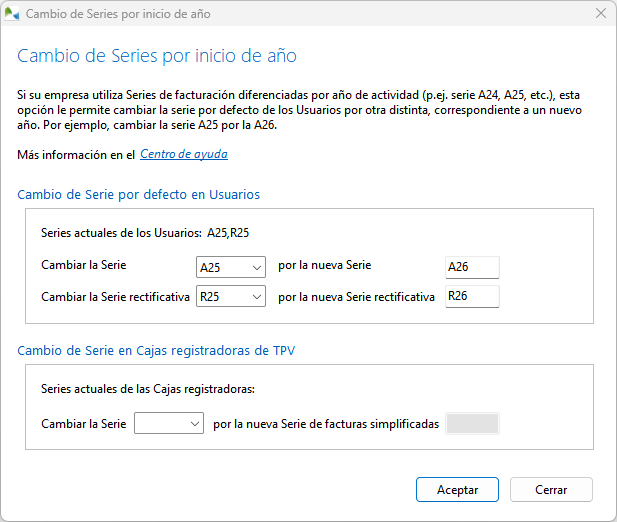
Task: Expand the empty Cajas registradoras series dropdown
Action: click(x=169, y=424)
